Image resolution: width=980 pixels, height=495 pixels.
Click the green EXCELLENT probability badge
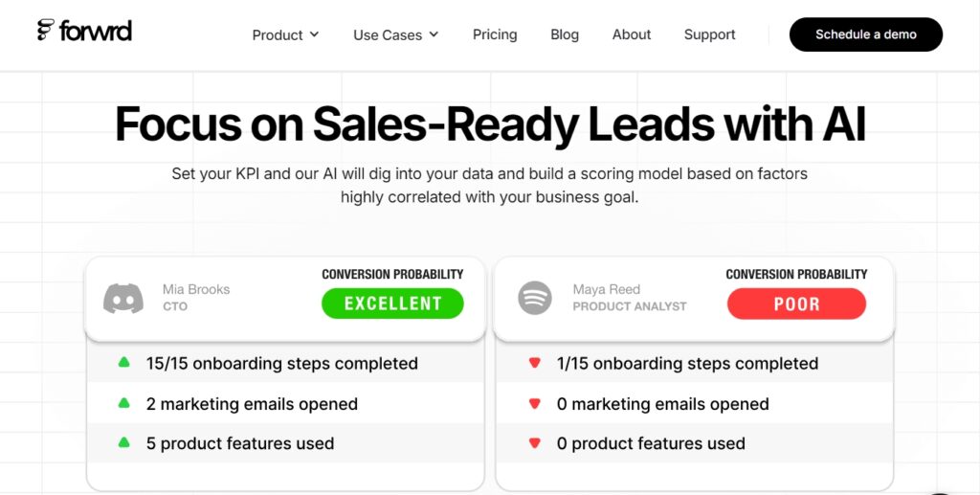[392, 304]
